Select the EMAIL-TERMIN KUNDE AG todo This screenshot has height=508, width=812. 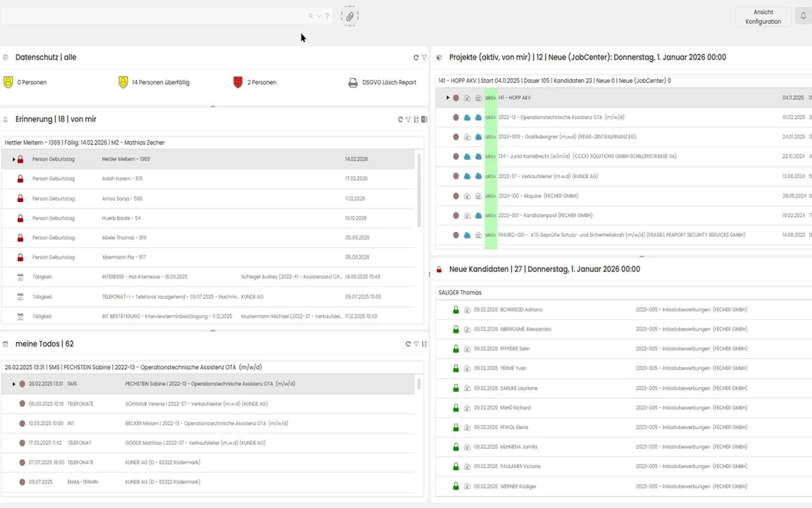(208, 482)
